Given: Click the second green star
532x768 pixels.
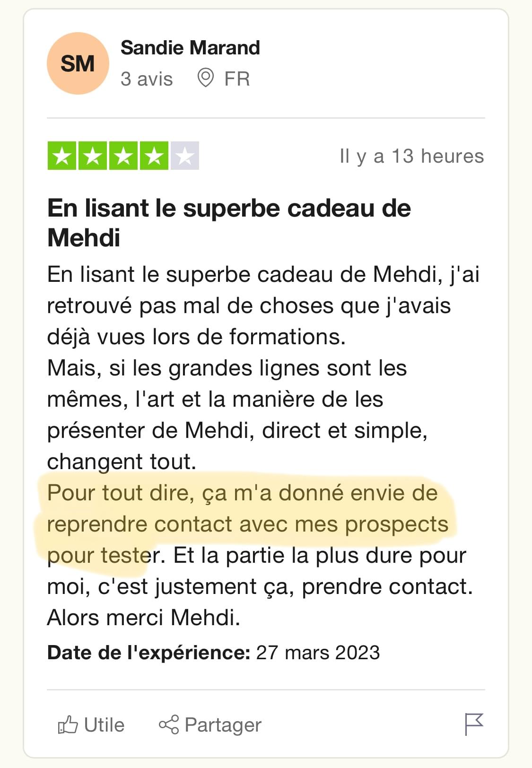Looking at the screenshot, I should (x=92, y=156).
